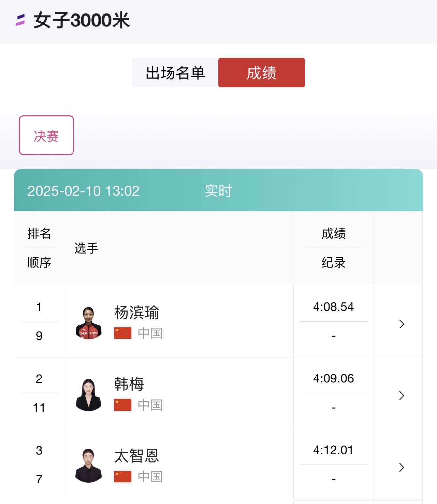This screenshot has width=437, height=504.
Task: Click the purple logo beside 女子3000米
Action: pyautogui.click(x=20, y=20)
